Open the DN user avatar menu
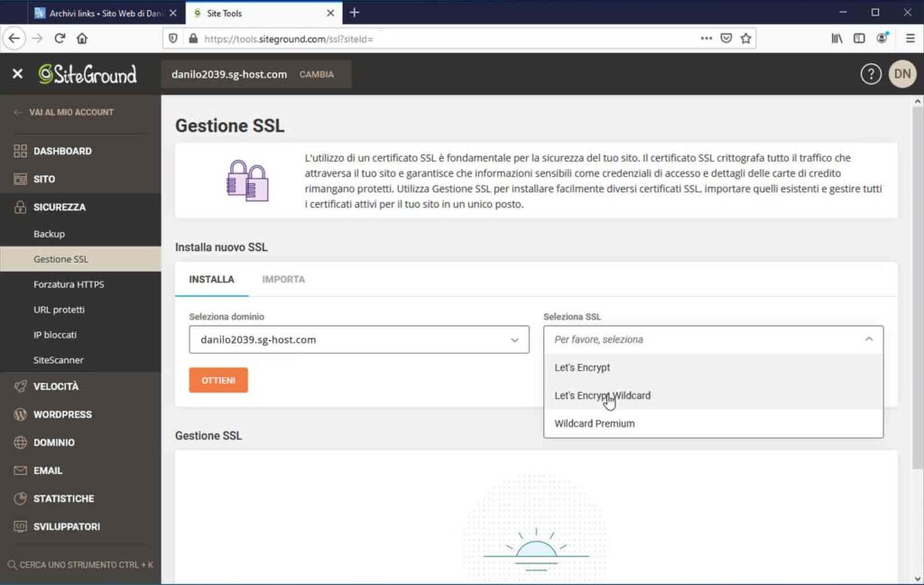 point(902,74)
